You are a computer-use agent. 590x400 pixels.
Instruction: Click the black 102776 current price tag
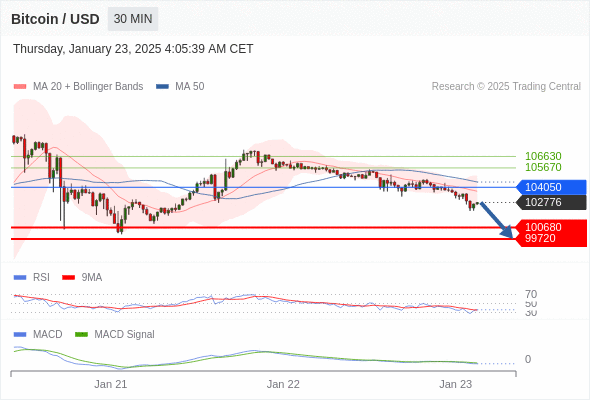tap(552, 202)
